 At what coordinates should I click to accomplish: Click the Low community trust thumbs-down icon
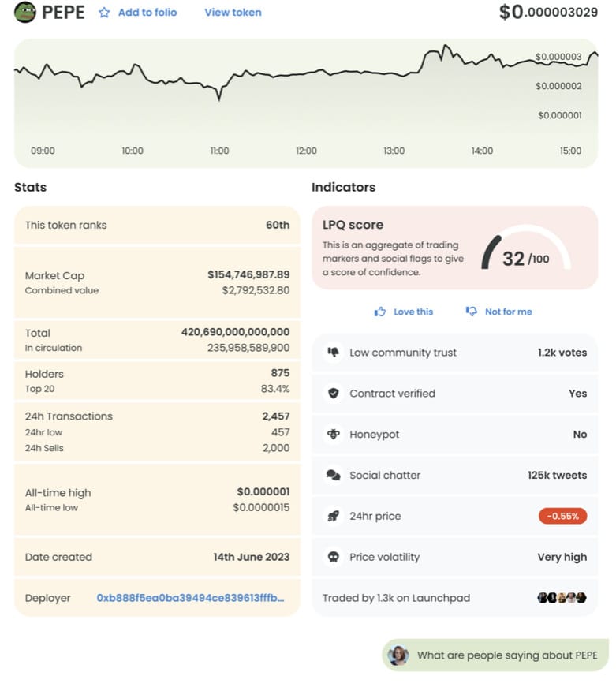[334, 353]
